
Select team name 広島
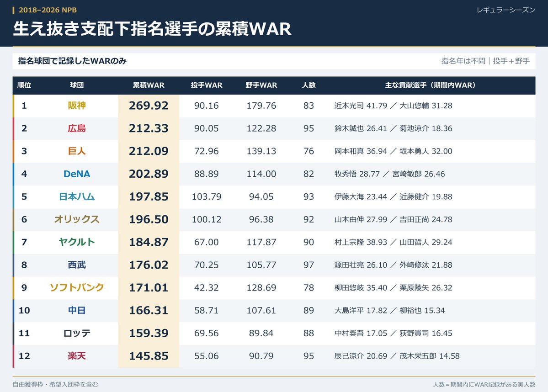pos(76,128)
